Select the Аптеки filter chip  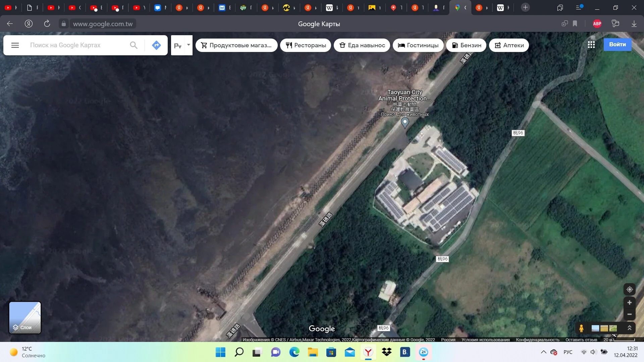509,45
